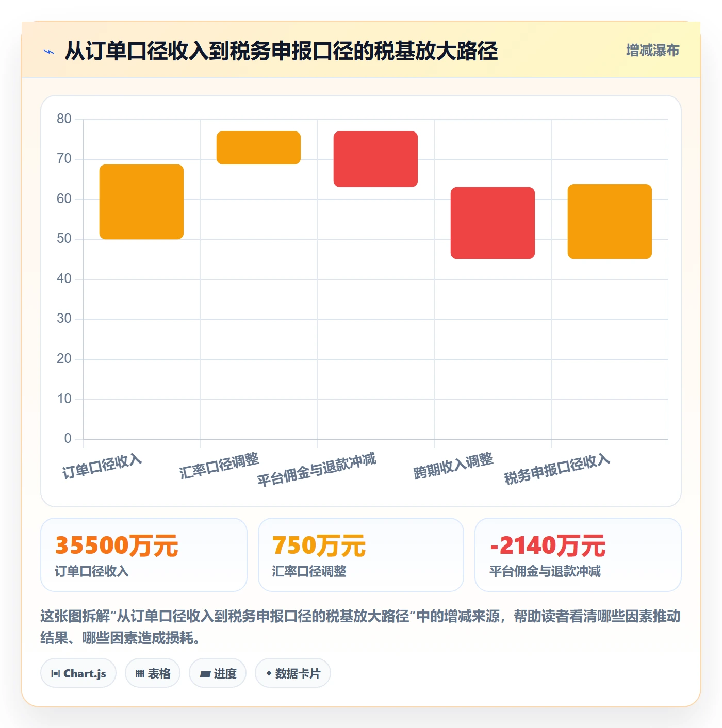The width and height of the screenshot is (722, 728).
Task: Click the y-axis tick label 70
Action: 64,159
